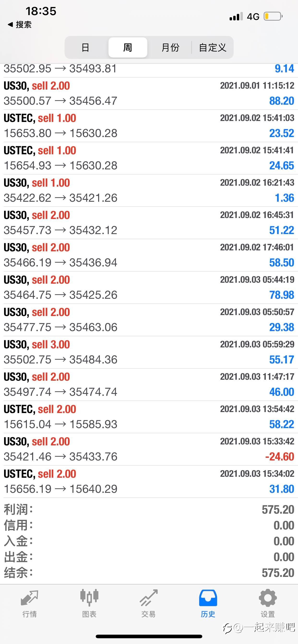Image resolution: width=298 pixels, height=644 pixels.
Task: Open the US30 sell 1.00 trade with 1.36 profit
Action: point(149,190)
